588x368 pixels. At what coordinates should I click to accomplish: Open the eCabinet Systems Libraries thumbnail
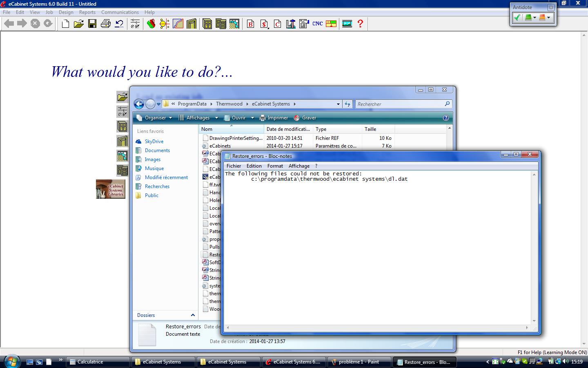coord(110,189)
